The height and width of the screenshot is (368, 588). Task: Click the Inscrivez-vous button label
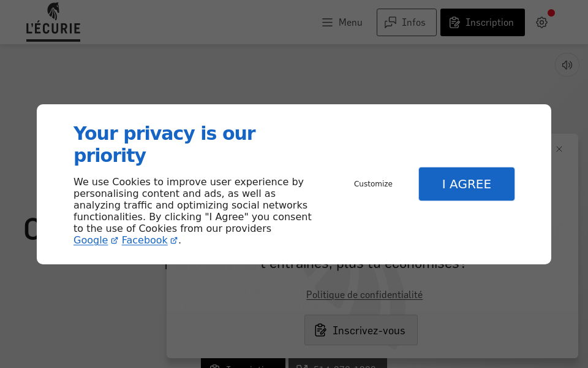coord(369,331)
